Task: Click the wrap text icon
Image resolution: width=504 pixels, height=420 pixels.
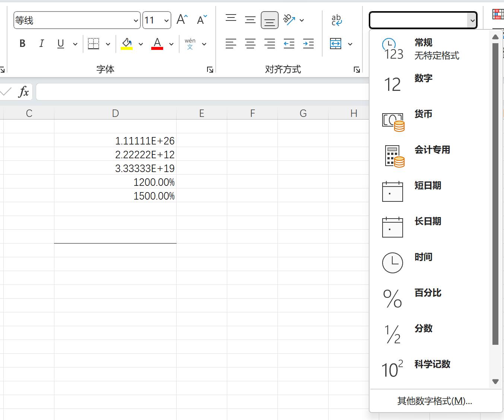Action: click(336, 20)
